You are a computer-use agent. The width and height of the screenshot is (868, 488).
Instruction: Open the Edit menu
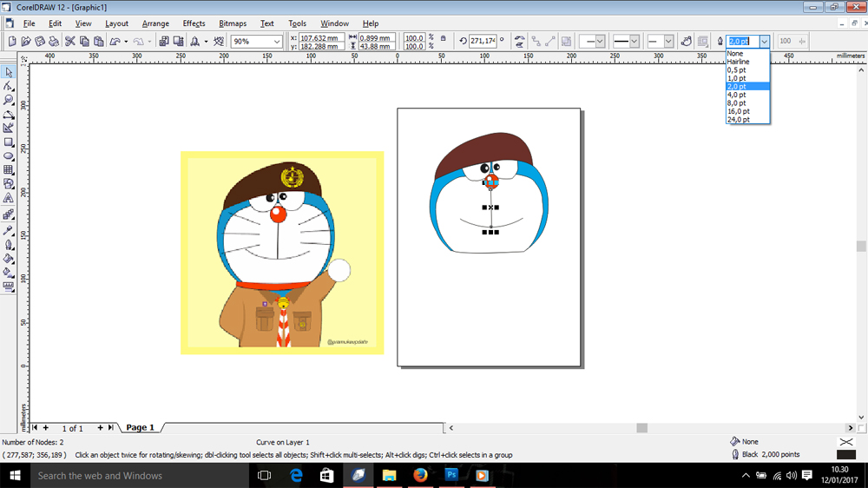55,23
